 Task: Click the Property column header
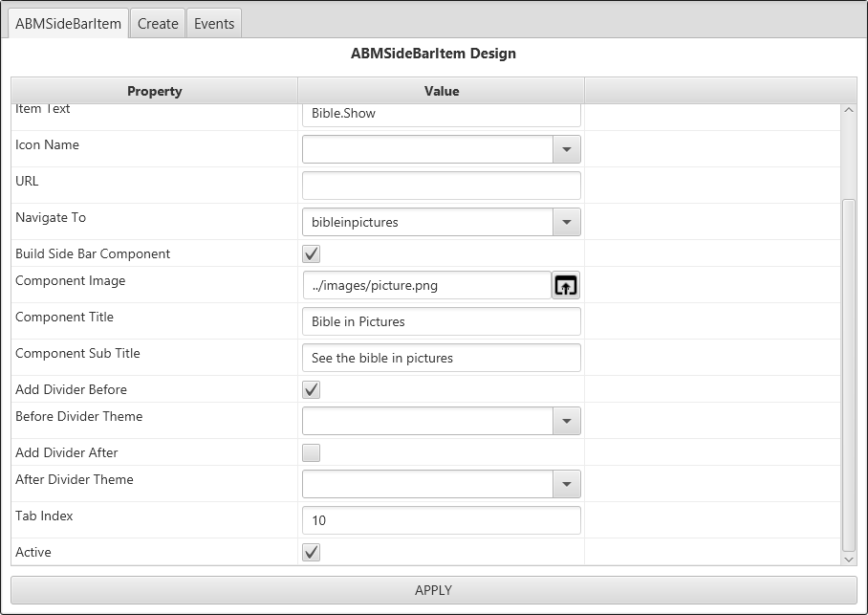(155, 91)
